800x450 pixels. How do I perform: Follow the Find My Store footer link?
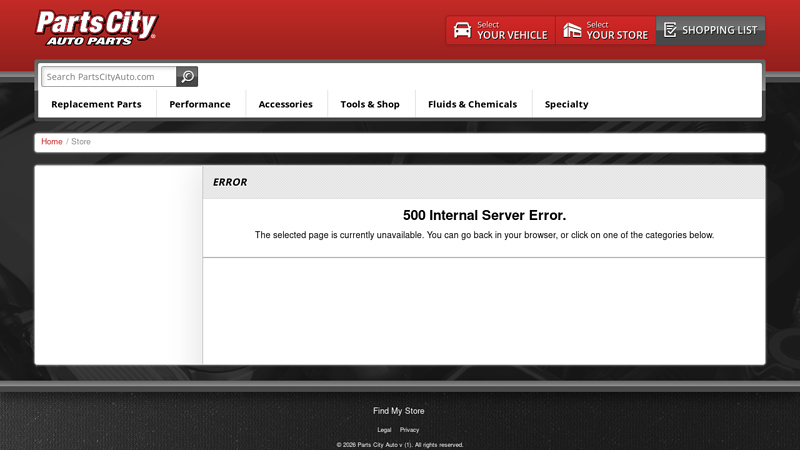tap(399, 411)
